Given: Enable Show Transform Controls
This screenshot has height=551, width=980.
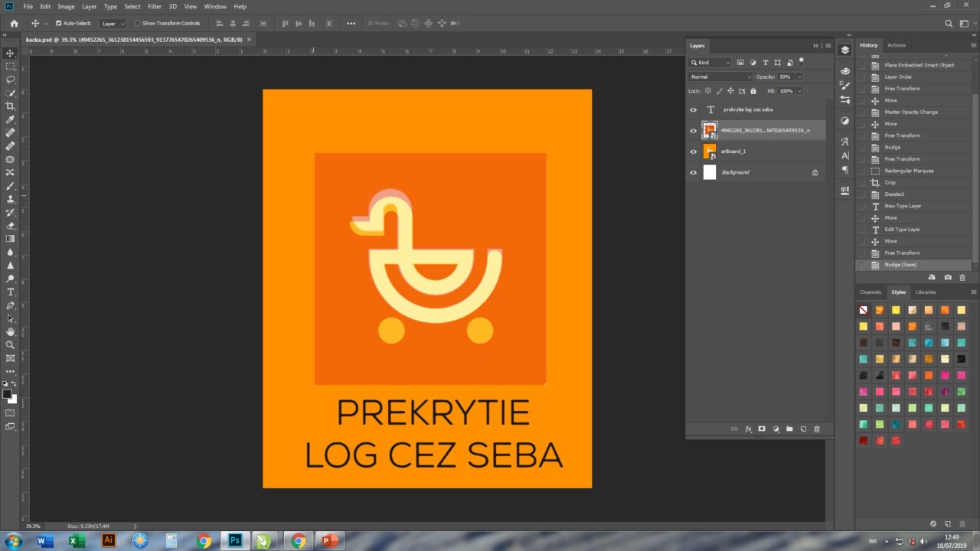Looking at the screenshot, I should tap(138, 23).
